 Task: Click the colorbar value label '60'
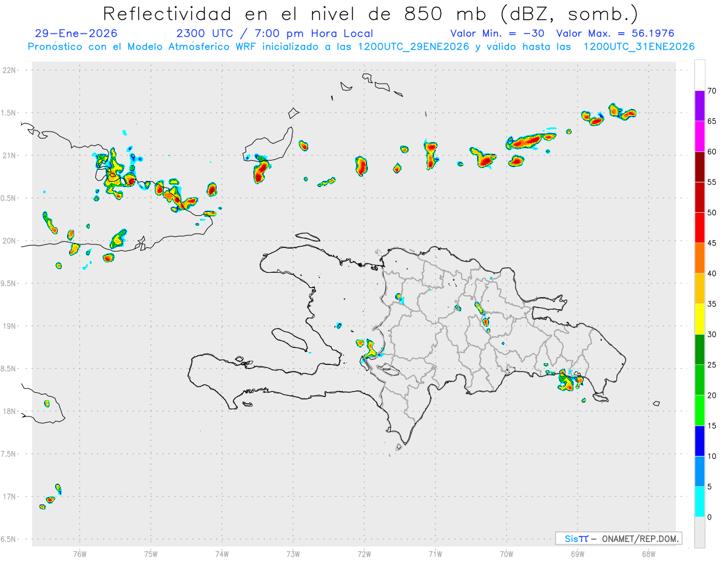click(711, 152)
